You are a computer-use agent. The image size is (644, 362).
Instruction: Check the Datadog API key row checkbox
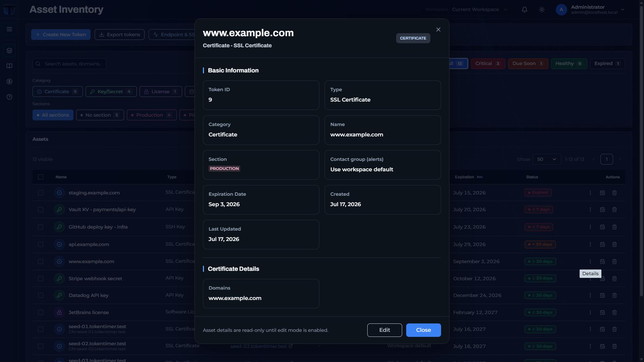[41, 295]
